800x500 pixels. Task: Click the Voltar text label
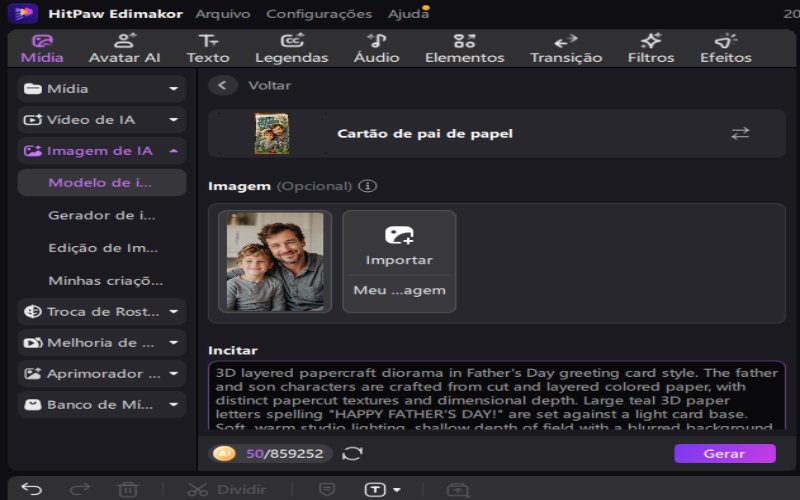269,85
